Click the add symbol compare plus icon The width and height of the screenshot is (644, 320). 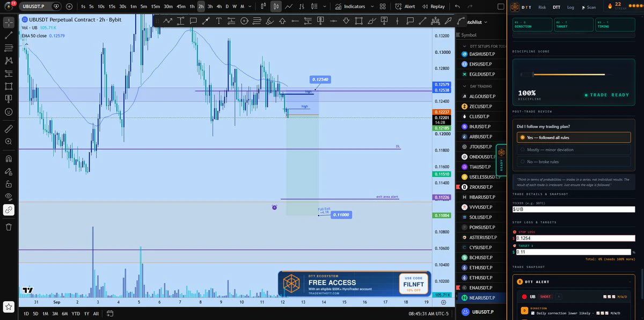tap(69, 6)
